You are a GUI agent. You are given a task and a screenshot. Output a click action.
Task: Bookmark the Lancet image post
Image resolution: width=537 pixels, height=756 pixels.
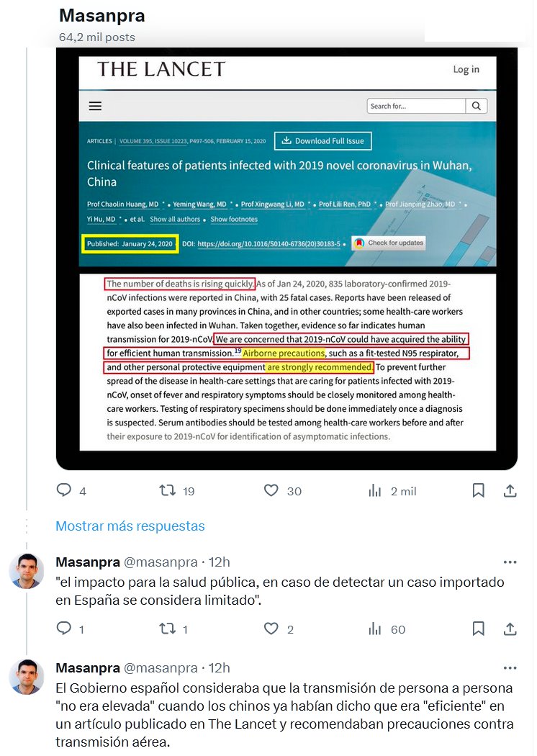pos(478,491)
